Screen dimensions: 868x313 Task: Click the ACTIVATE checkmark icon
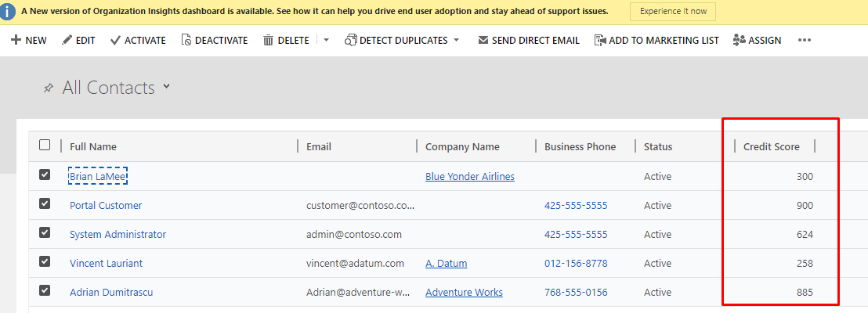115,40
